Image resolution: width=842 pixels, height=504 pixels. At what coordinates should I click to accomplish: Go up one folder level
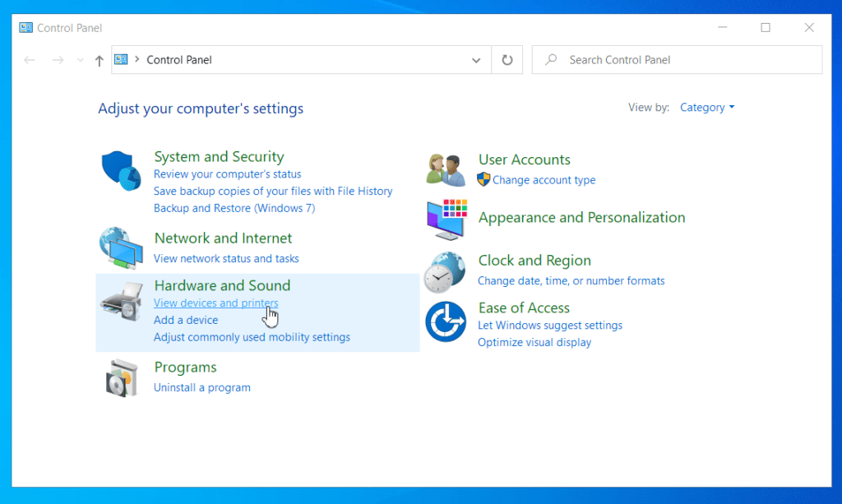pyautogui.click(x=99, y=60)
